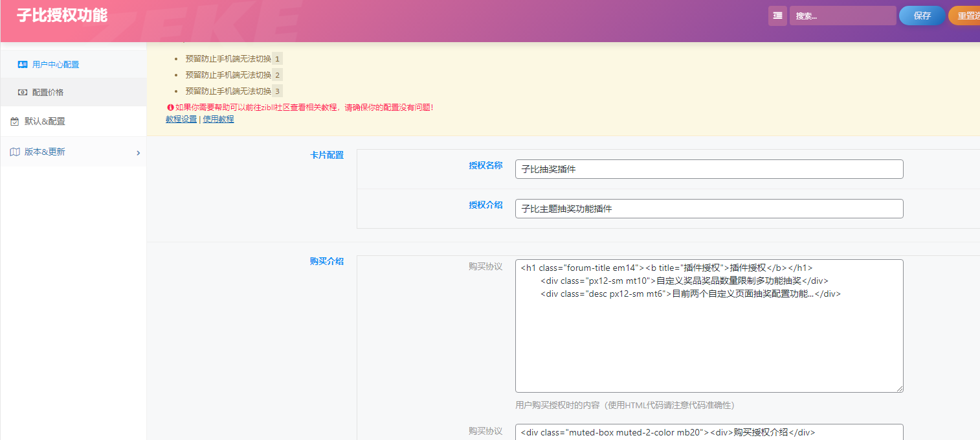Click the red info icon above 教程设置
The image size is (980, 440).
pos(169,107)
